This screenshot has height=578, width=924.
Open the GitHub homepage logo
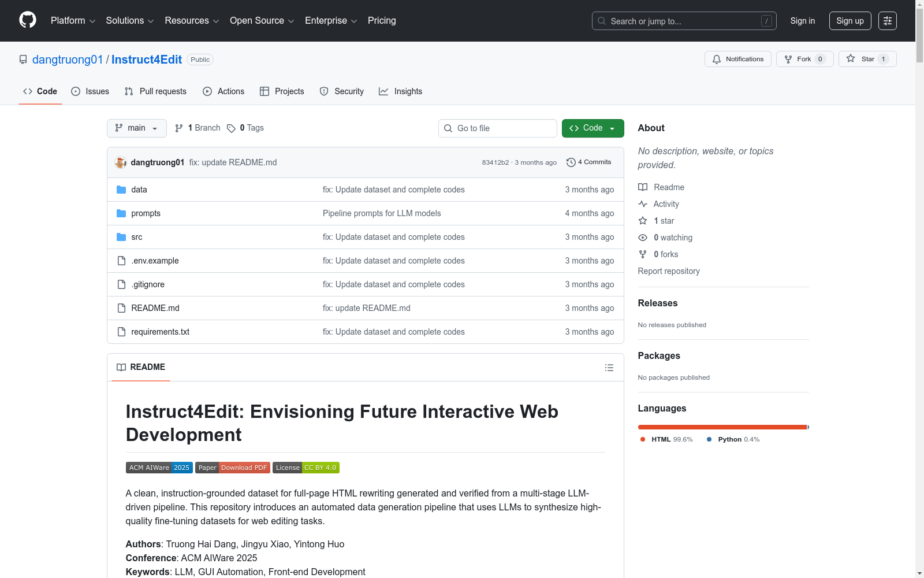point(28,20)
